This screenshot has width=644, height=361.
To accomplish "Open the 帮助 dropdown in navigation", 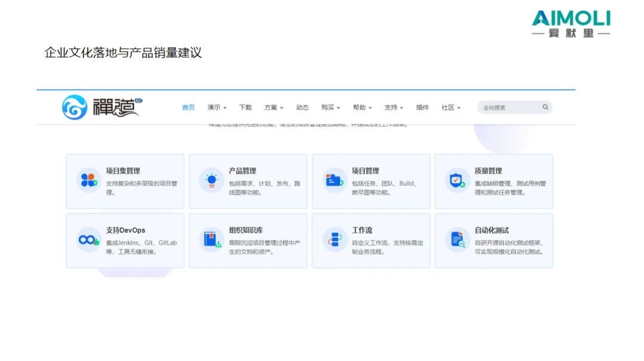I will click(x=362, y=107).
